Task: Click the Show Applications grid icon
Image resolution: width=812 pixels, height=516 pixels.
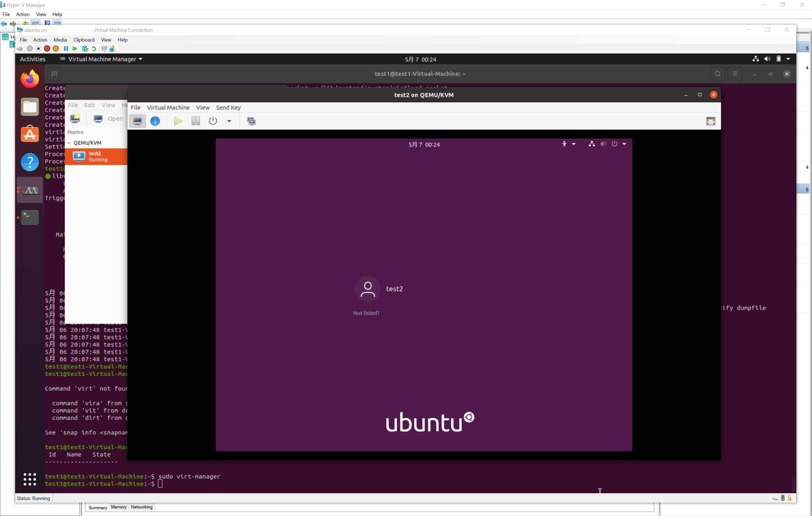Action: click(30, 479)
